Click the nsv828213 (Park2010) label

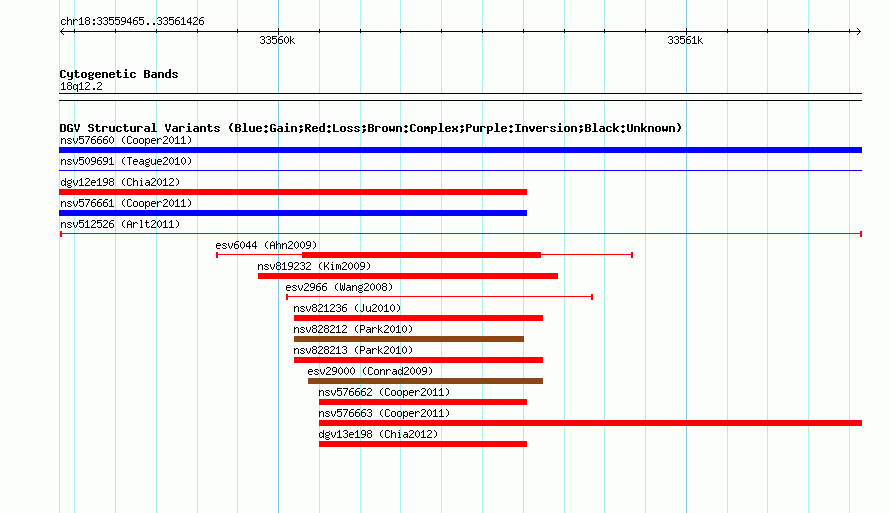353,350
